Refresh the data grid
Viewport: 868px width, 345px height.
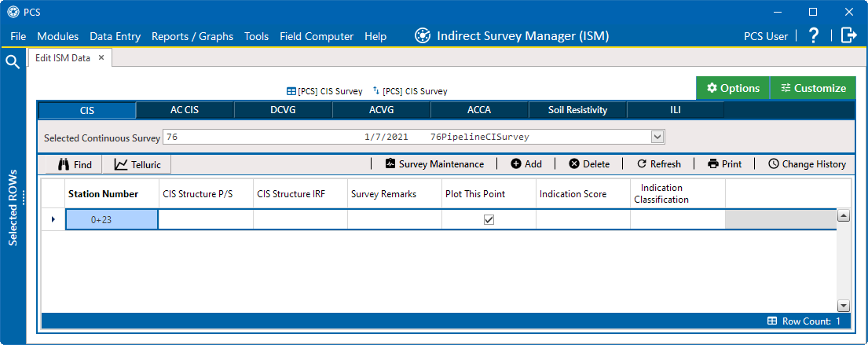[659, 164]
